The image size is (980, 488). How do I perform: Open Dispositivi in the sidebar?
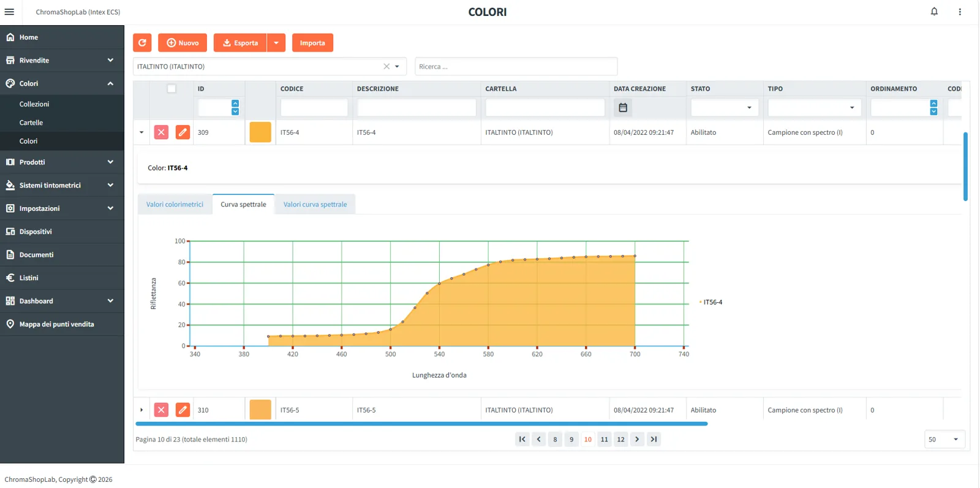click(62, 232)
